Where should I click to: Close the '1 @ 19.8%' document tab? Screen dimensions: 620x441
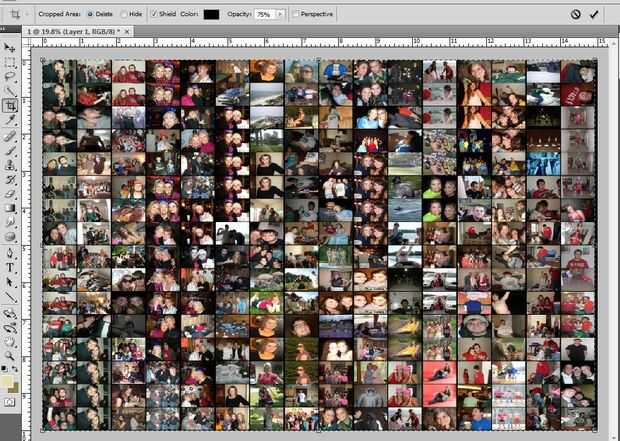point(127,31)
